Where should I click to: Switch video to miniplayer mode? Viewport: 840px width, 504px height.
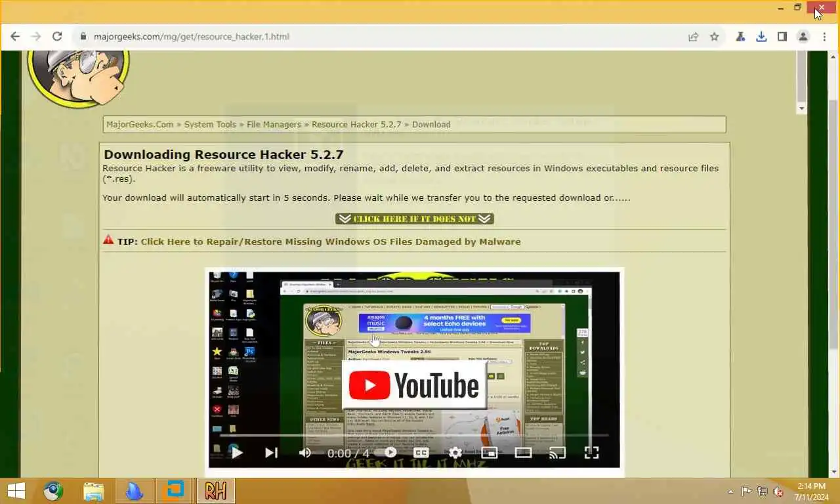(489, 452)
